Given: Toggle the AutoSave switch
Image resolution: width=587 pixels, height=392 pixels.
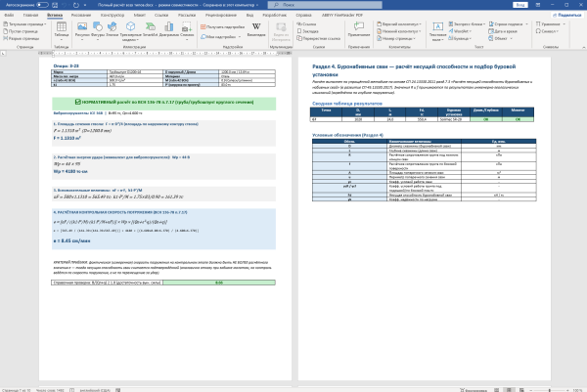Looking at the screenshot, I should pyautogui.click(x=43, y=5).
